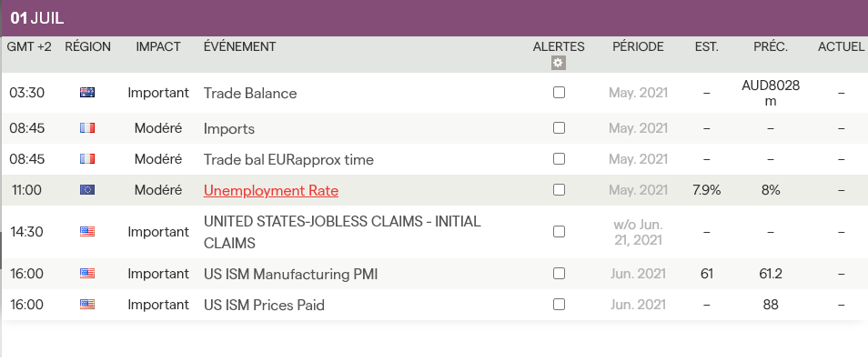Screen dimensions: 868x362
Task: Click the ÉVÉNEMENT column header
Action: [x=239, y=47]
